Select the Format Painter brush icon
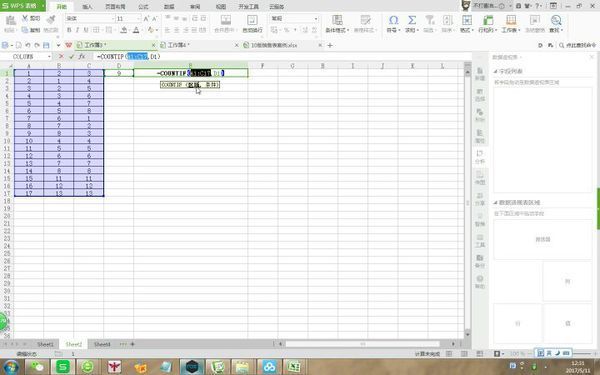This screenshot has height=375, width=600. (x=51, y=19)
